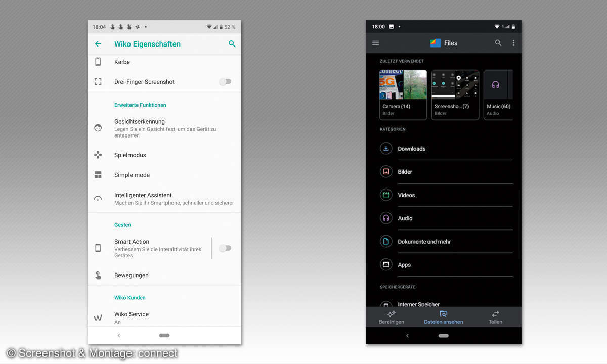Switch to the Bereinigen tab
Screen dimensions: 607x364
pyautogui.click(x=392, y=317)
